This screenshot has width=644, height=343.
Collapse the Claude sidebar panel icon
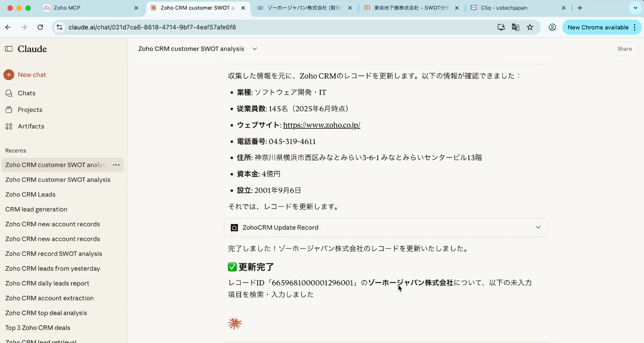(9, 49)
